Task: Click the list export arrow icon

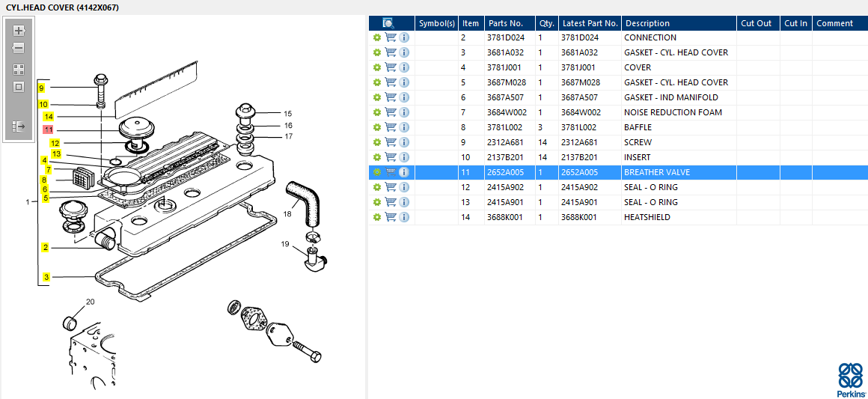Action: pyautogui.click(x=19, y=127)
